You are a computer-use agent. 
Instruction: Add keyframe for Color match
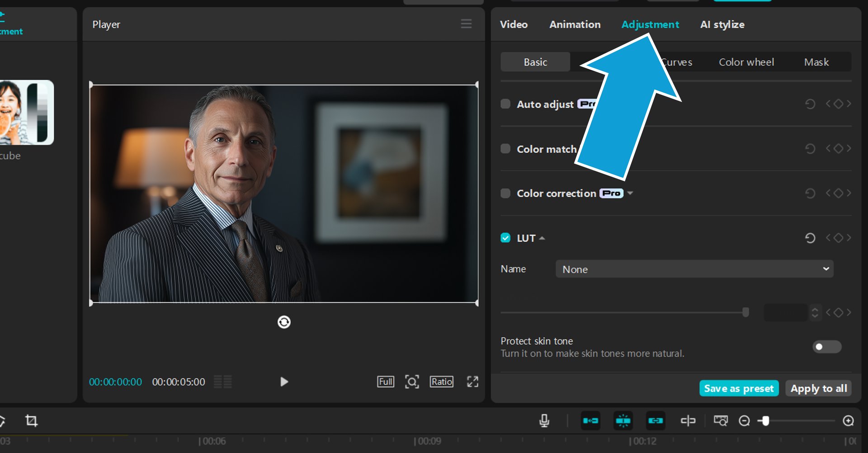838,148
